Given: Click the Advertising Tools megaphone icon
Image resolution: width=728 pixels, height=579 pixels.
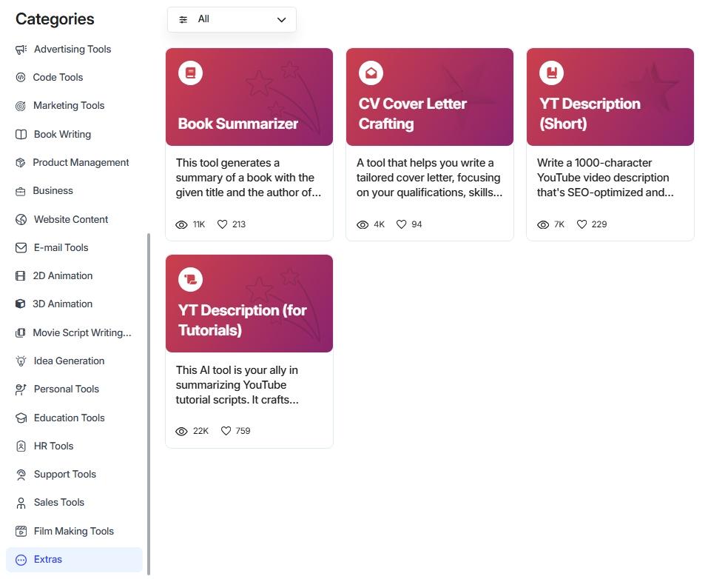Looking at the screenshot, I should tap(21, 50).
